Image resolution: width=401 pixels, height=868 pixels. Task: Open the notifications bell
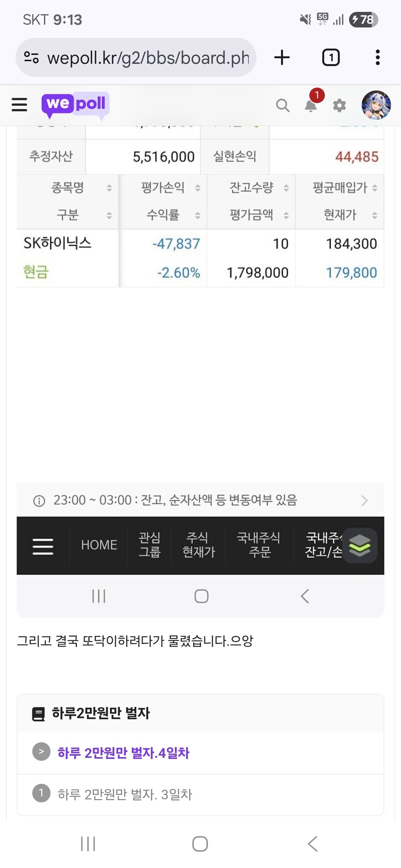[x=311, y=105]
